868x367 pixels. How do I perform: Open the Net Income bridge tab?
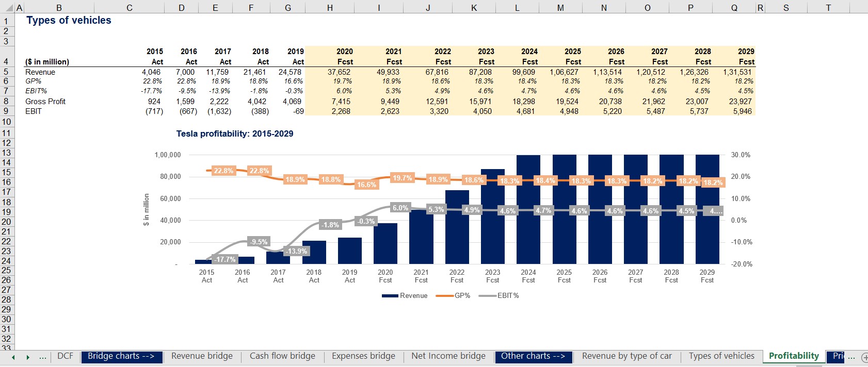448,356
